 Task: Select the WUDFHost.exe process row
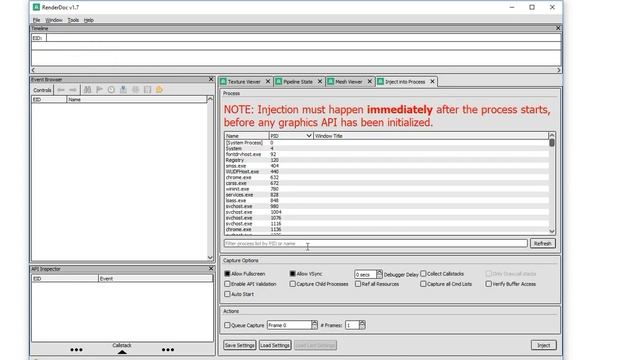(387, 171)
